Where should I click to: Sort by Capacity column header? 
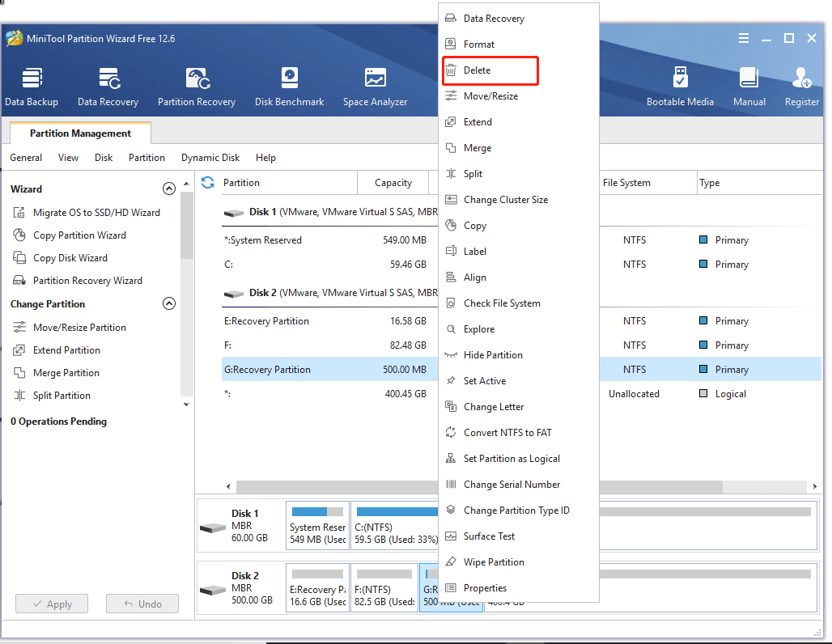pos(393,183)
